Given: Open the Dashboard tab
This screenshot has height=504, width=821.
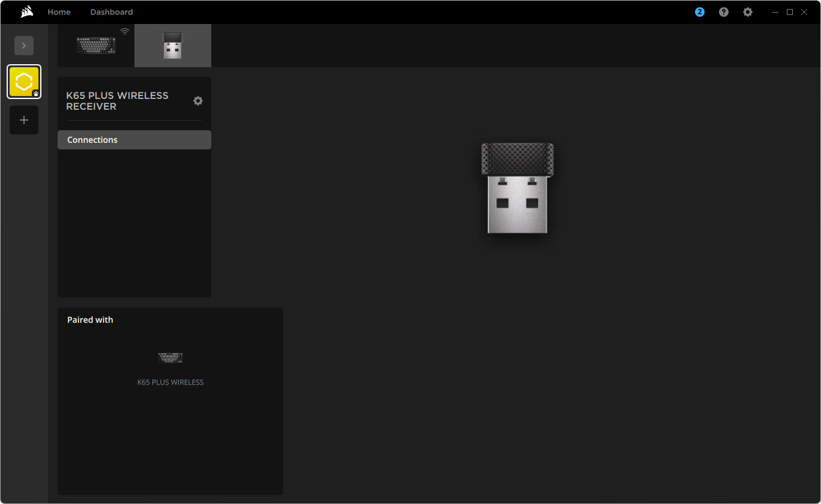Looking at the screenshot, I should click(x=112, y=12).
